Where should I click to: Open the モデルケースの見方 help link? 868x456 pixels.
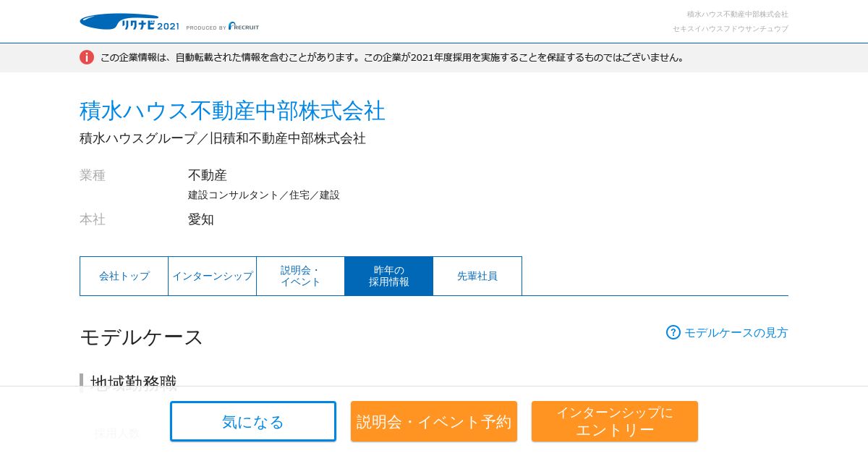pos(736,333)
